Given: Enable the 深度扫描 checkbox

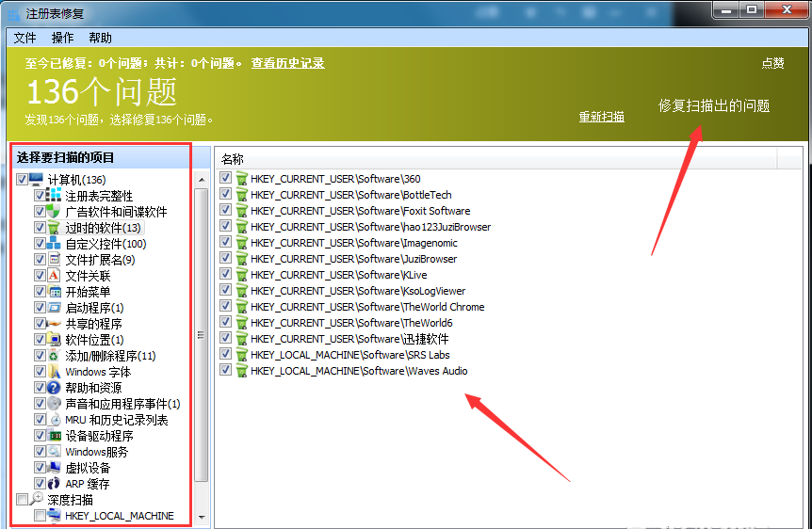Looking at the screenshot, I should [x=22, y=500].
